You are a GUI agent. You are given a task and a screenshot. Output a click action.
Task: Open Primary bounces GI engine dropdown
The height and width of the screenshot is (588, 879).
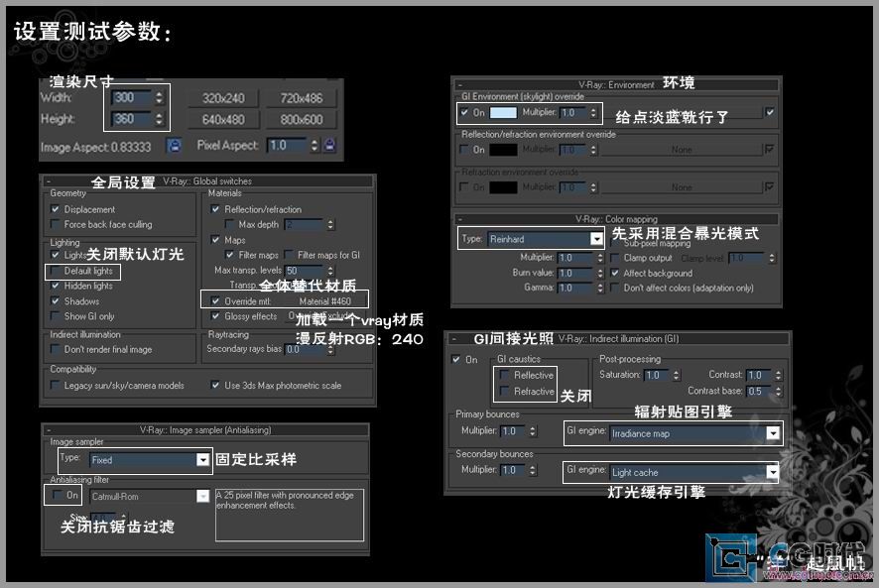click(x=773, y=433)
